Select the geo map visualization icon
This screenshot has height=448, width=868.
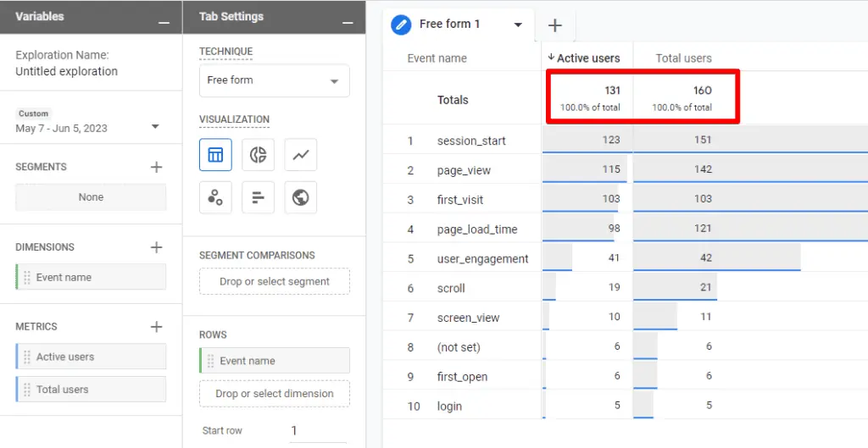301,197
